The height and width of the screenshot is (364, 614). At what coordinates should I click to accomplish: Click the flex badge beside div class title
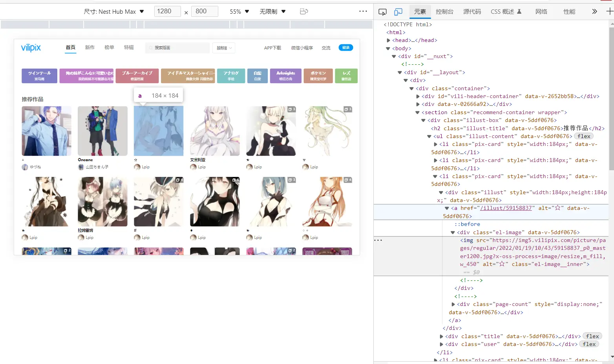pyautogui.click(x=592, y=336)
